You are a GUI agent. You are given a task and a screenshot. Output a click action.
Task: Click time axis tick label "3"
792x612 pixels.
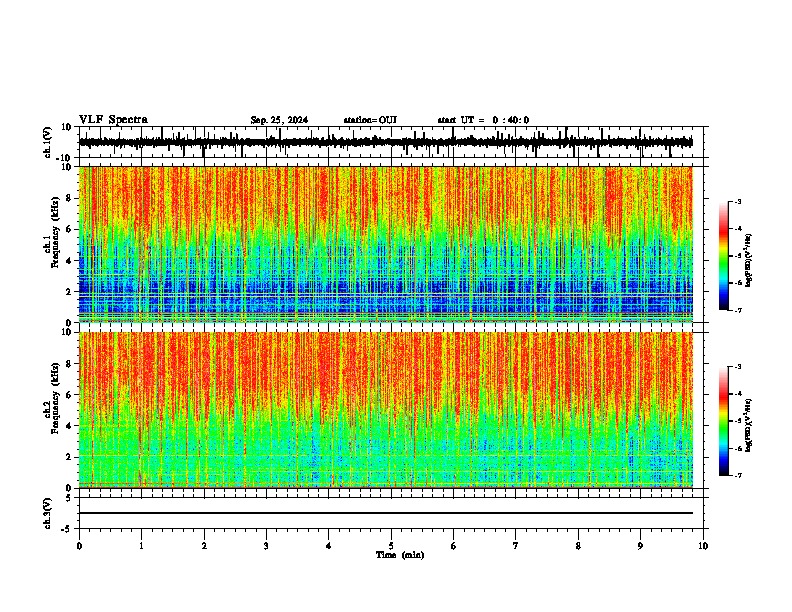(x=266, y=546)
